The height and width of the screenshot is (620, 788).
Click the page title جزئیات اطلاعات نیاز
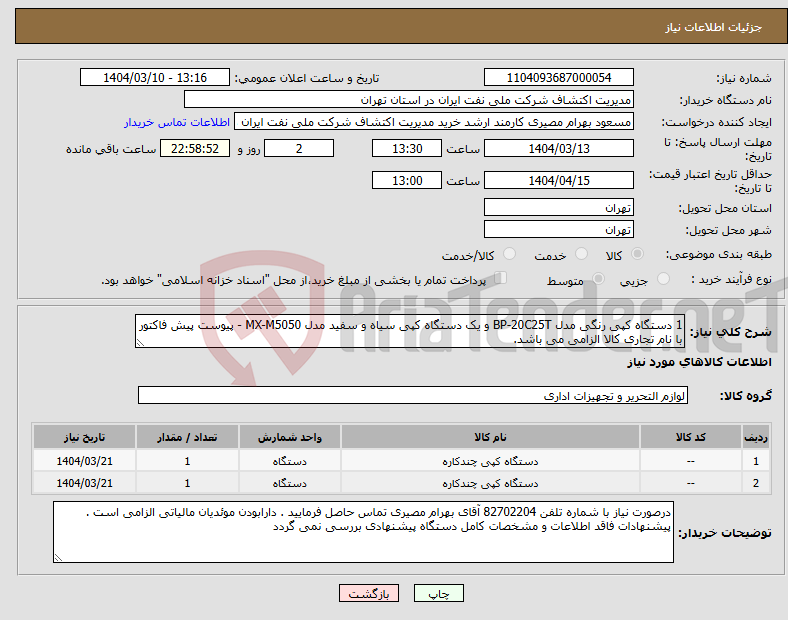[x=714, y=27]
